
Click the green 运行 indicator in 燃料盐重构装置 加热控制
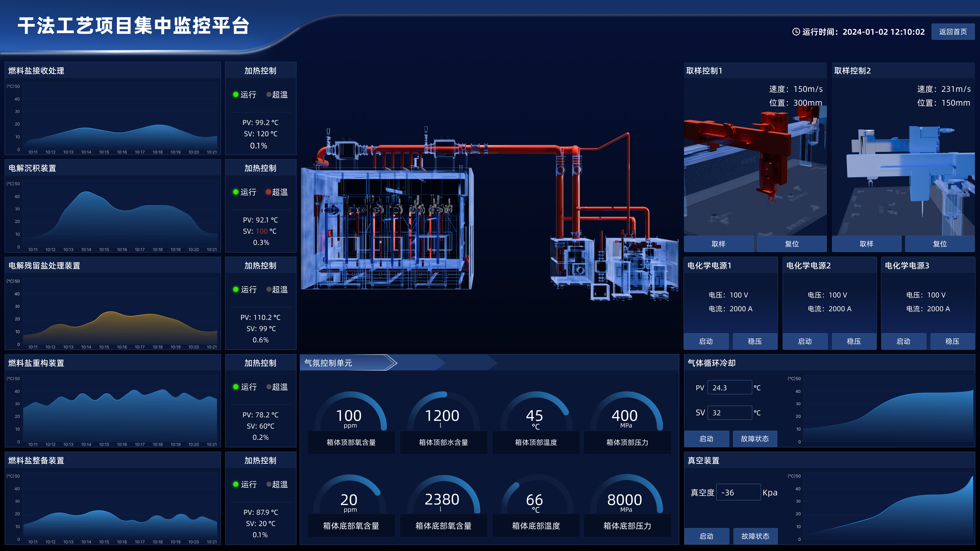236,387
